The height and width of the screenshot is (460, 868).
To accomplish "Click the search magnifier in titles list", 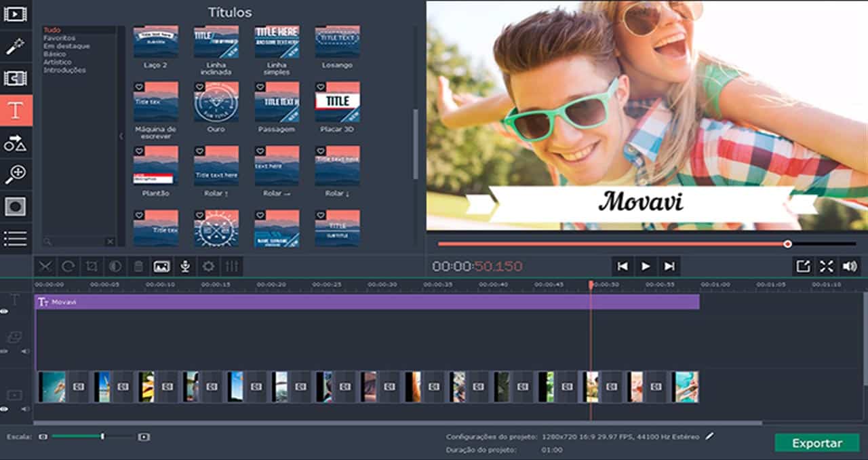I will pyautogui.click(x=47, y=242).
